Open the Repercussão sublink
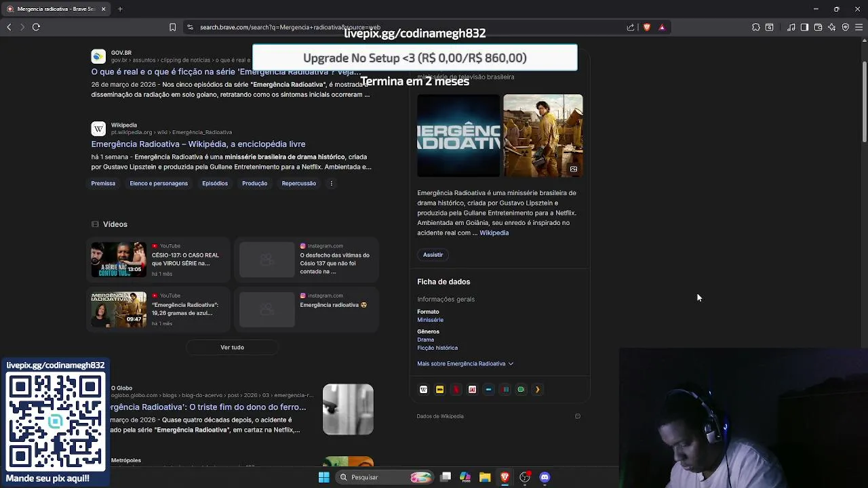 click(x=299, y=184)
